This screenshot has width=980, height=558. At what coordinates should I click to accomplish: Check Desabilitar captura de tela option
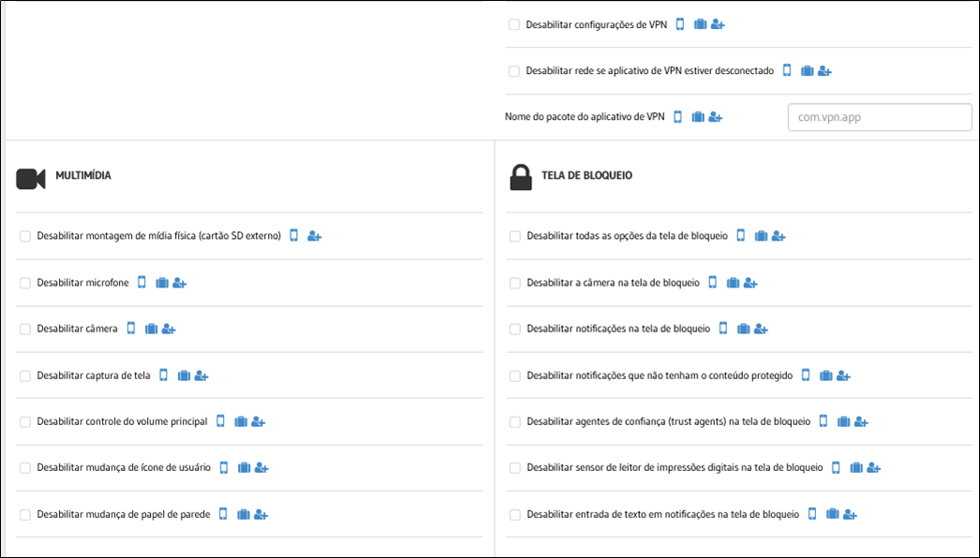point(25,375)
